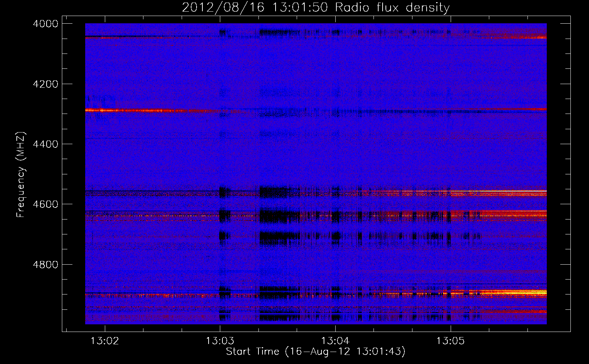
Task: Click the '13:04' time axis label
Action: click(335, 341)
